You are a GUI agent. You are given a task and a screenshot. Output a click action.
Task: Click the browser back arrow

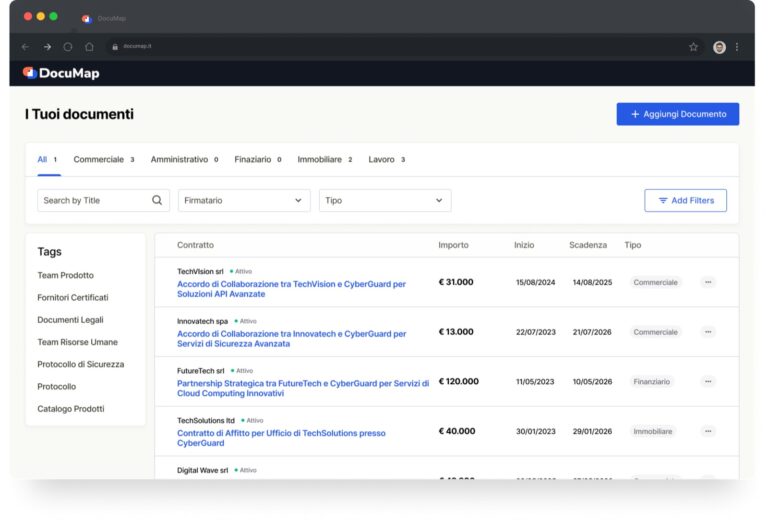click(25, 47)
